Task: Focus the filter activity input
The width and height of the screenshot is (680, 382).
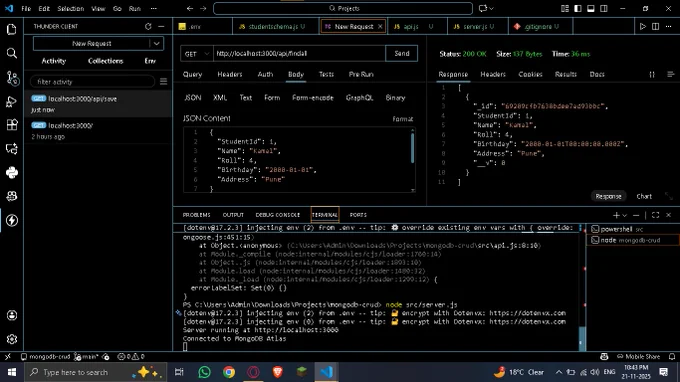Action: [x=92, y=82]
